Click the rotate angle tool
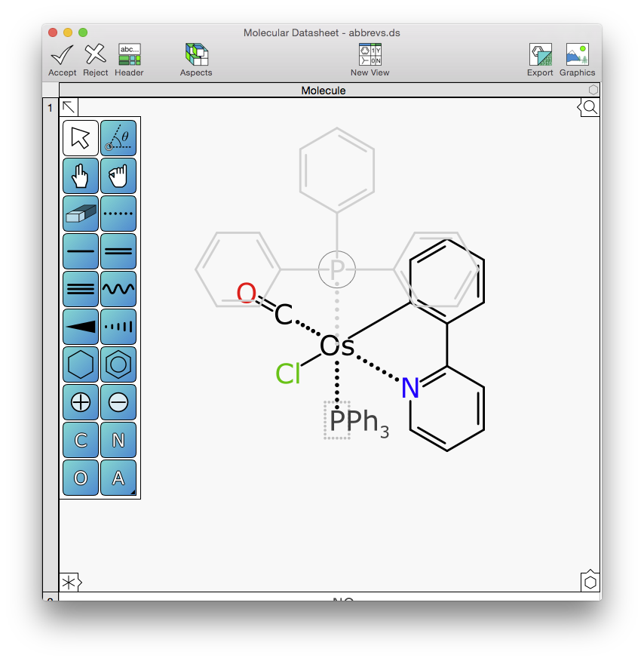 point(118,138)
